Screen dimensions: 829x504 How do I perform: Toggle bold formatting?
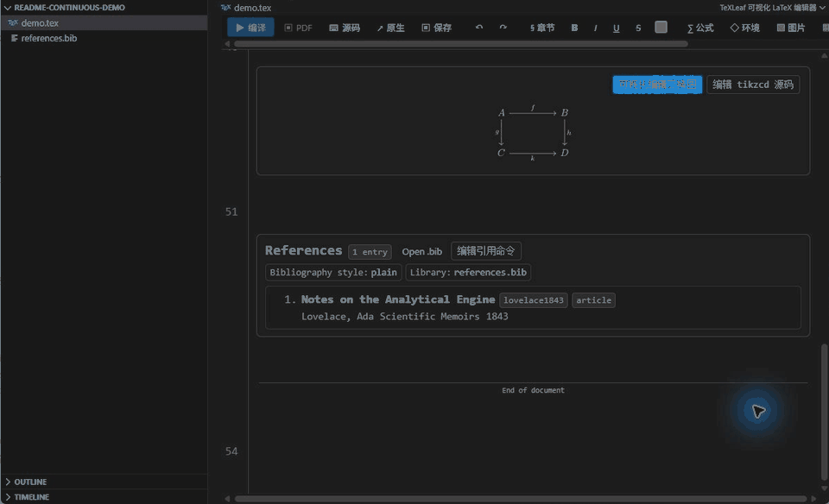[x=575, y=28]
